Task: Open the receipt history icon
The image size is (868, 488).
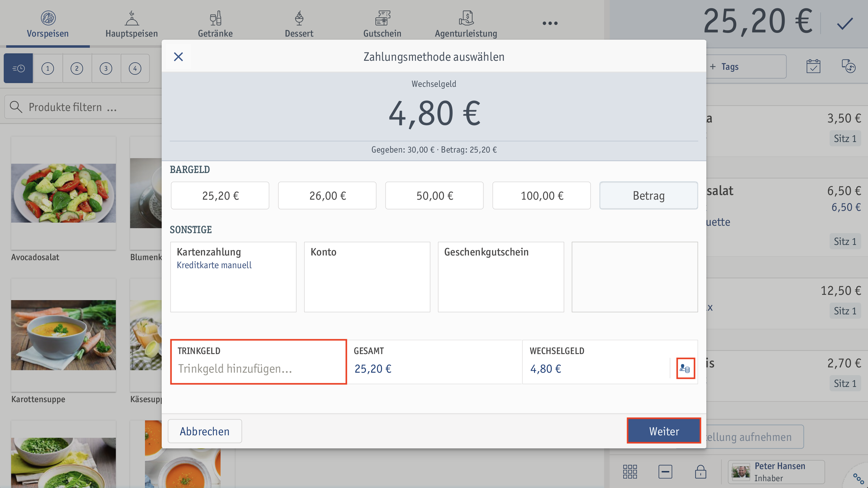Action: click(x=848, y=66)
